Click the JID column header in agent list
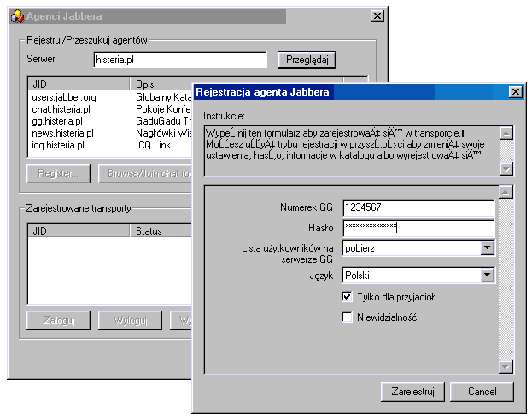532x419 pixels. click(79, 84)
